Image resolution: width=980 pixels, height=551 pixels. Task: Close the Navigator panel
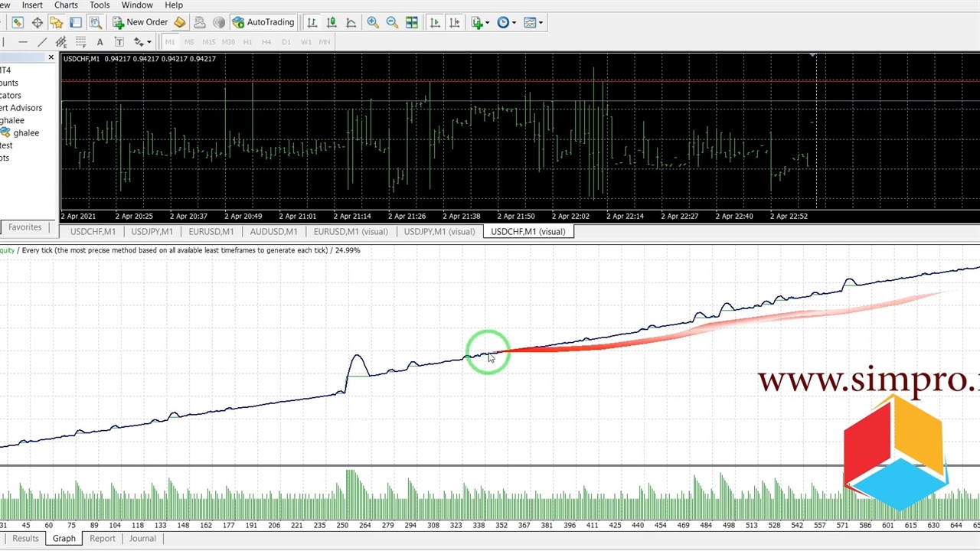[51, 57]
